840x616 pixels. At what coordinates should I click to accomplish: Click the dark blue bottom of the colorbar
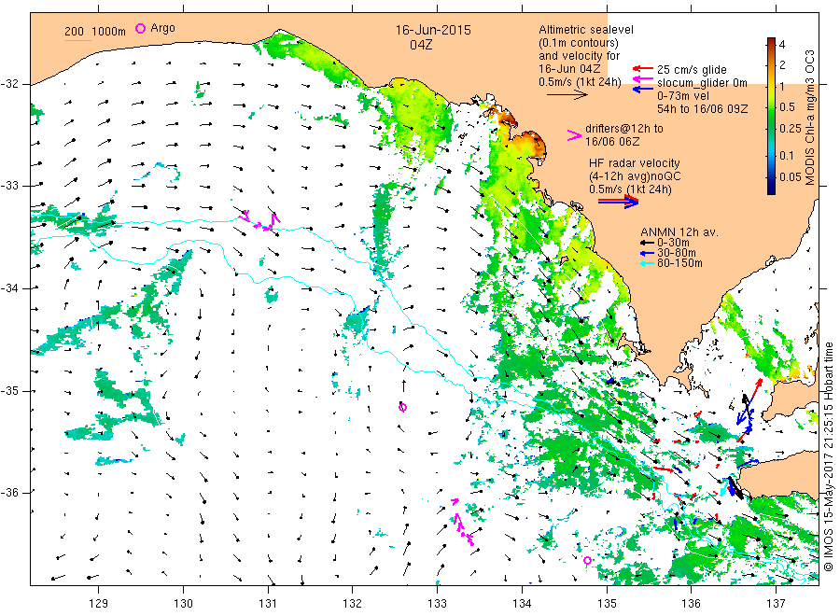point(771,189)
